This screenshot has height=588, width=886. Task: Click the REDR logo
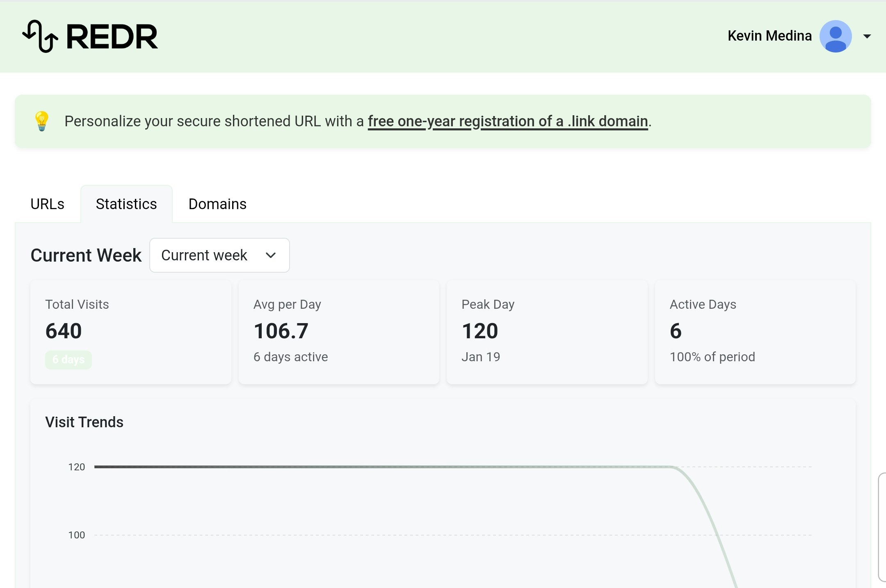click(90, 37)
